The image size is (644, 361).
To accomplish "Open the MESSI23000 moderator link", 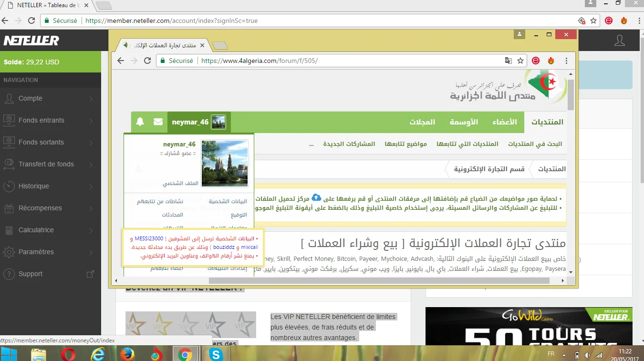I will pyautogui.click(x=148, y=238).
